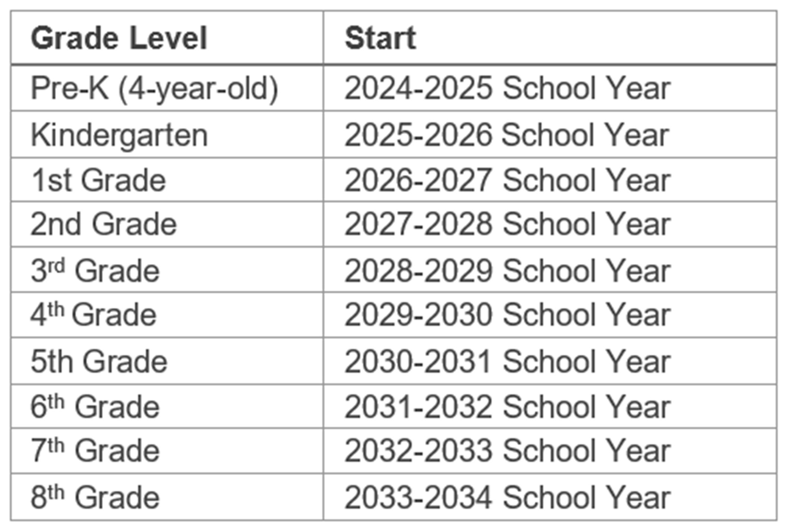Click the 2nd Grade cell
The width and height of the screenshot is (786, 532).
[x=167, y=224]
